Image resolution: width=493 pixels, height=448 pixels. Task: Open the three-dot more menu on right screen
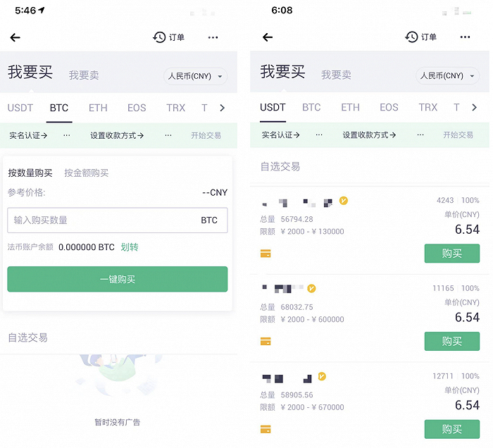[x=465, y=37]
